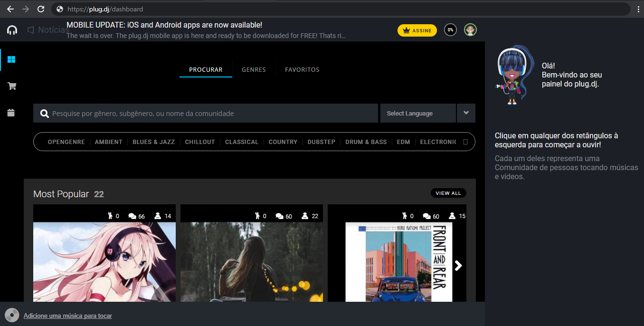This screenshot has width=644, height=326.
Task: Filter by the AMBIENT genre
Action: point(109,142)
